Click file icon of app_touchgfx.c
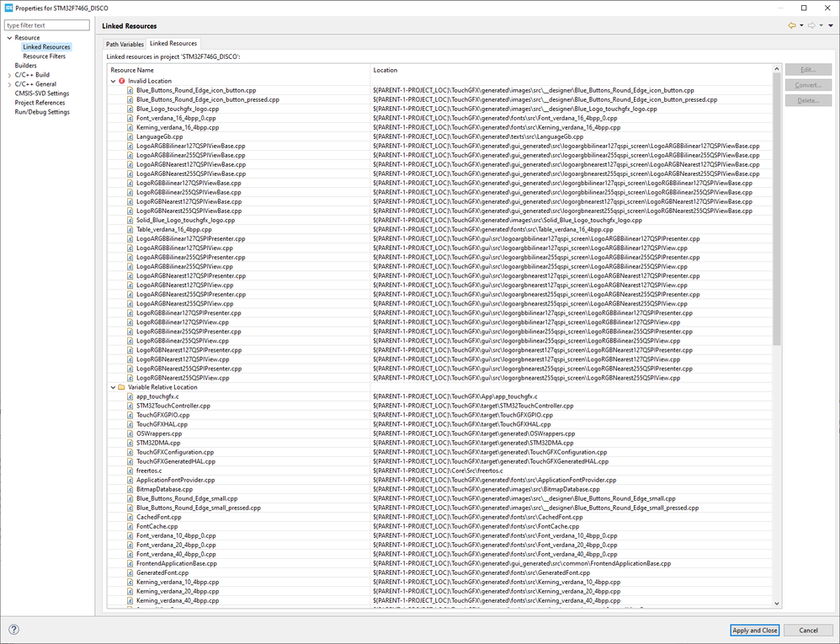 [x=130, y=397]
